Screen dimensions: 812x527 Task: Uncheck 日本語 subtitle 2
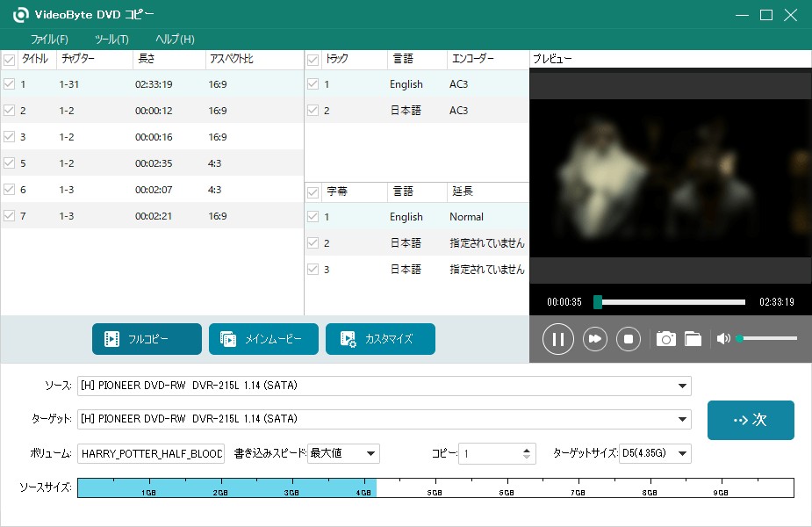[x=313, y=243]
